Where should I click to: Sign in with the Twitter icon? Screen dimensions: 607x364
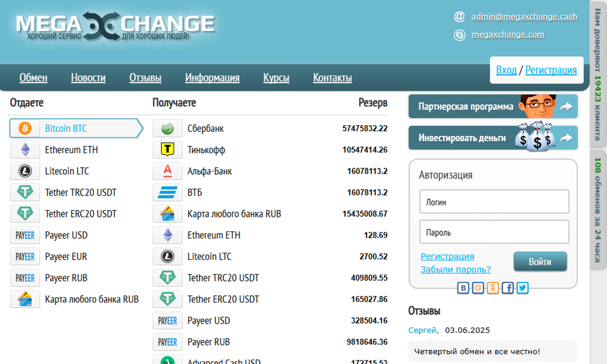523,288
